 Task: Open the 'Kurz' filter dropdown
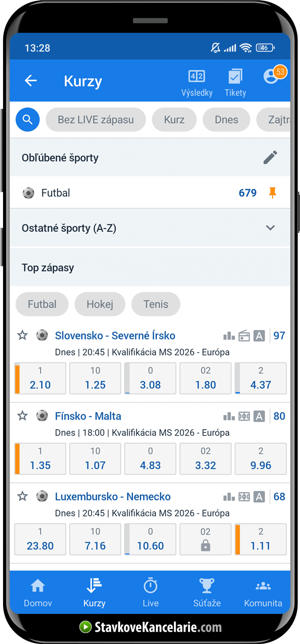click(174, 119)
